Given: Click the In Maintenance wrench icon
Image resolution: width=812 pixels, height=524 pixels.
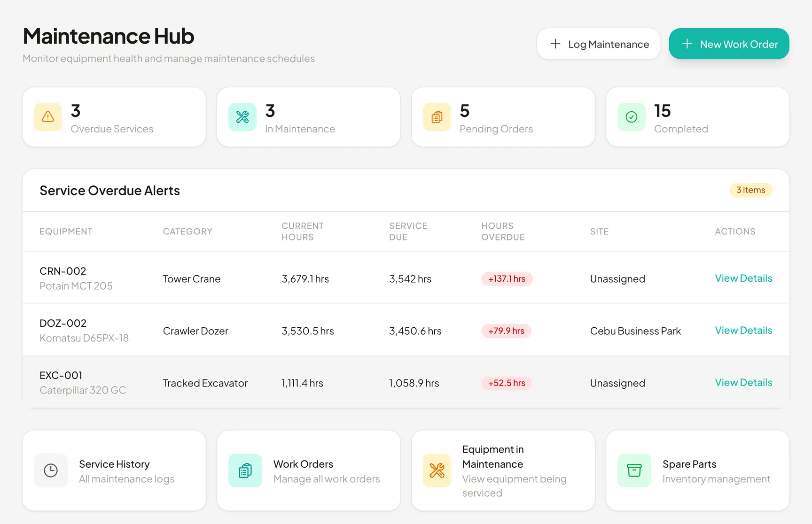Looking at the screenshot, I should (242, 116).
